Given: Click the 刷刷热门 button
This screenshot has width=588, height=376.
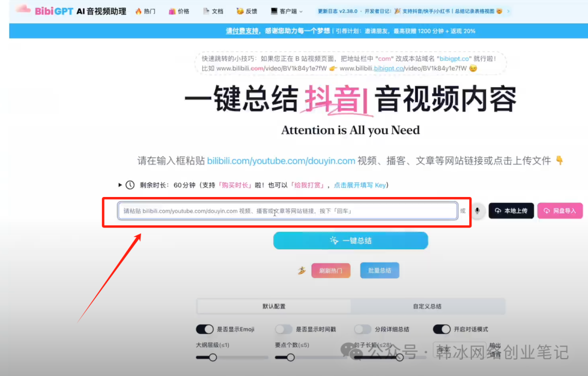Looking at the screenshot, I should pos(331,270).
